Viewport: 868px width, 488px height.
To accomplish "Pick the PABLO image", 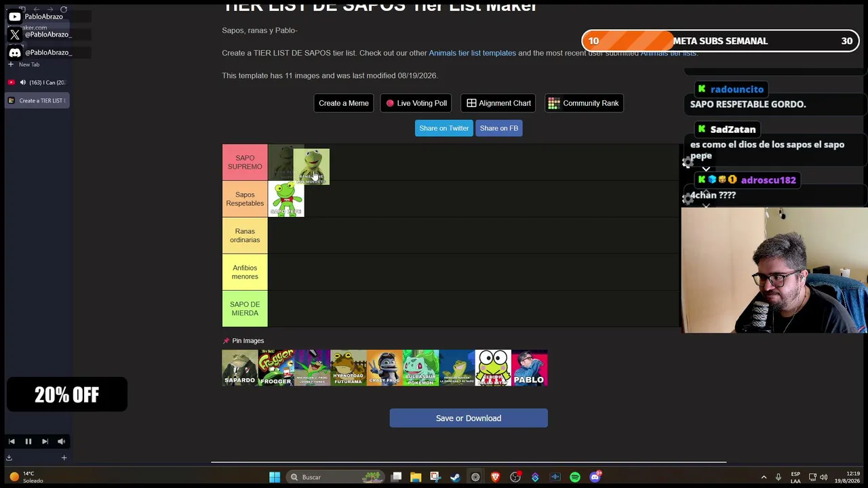I will (530, 367).
